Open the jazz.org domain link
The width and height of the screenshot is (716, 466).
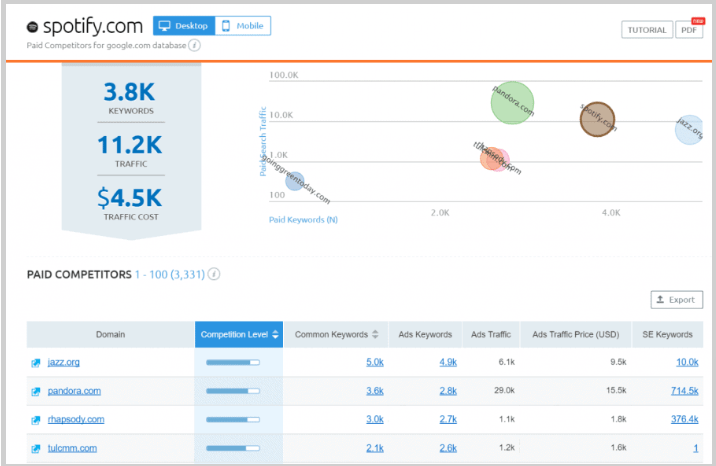[63, 362]
